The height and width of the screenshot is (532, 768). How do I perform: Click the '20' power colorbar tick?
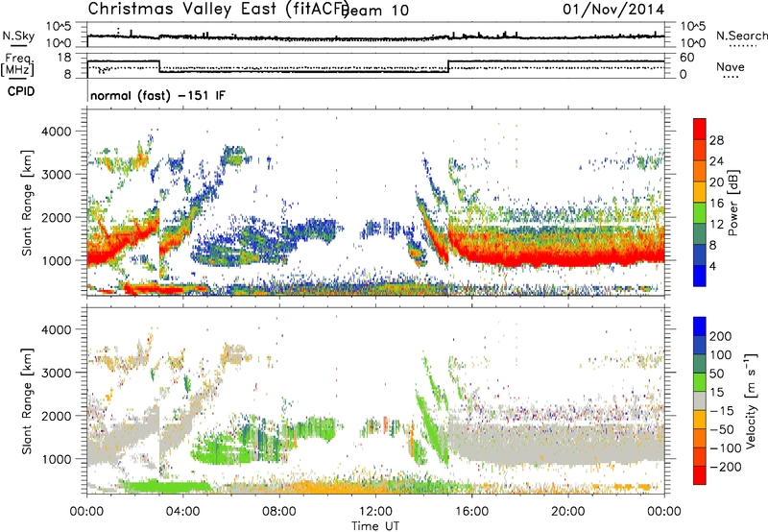point(716,182)
